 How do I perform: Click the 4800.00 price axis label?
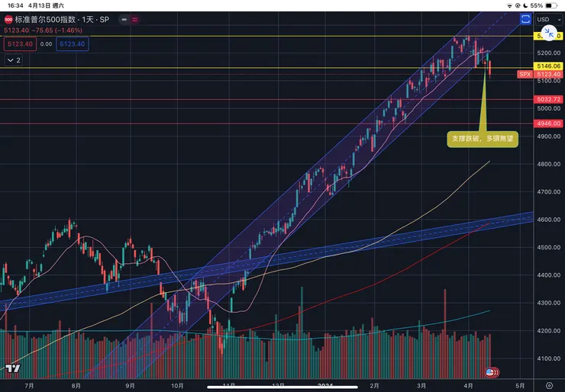coord(549,164)
